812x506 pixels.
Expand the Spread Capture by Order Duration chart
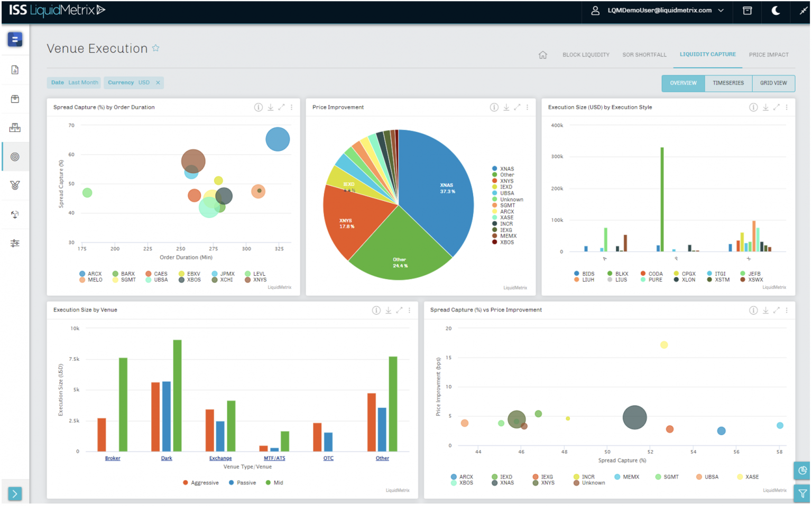coord(281,107)
